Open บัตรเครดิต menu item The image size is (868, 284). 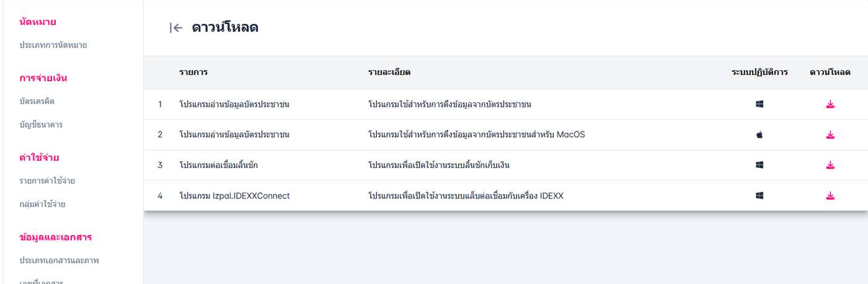tap(41, 101)
